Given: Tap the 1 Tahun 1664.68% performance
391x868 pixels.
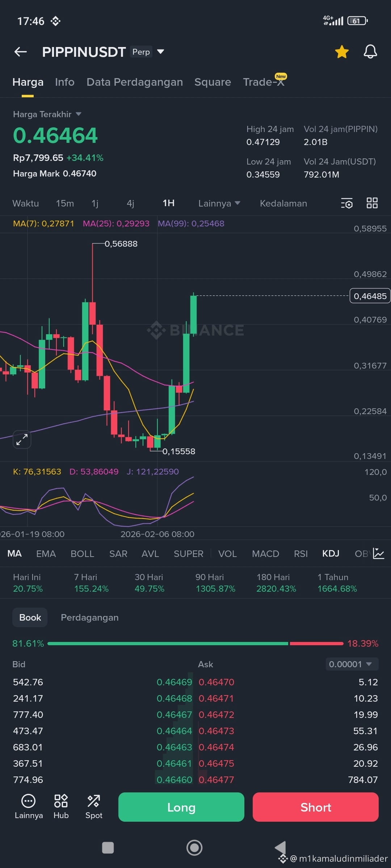Looking at the screenshot, I should (x=337, y=583).
